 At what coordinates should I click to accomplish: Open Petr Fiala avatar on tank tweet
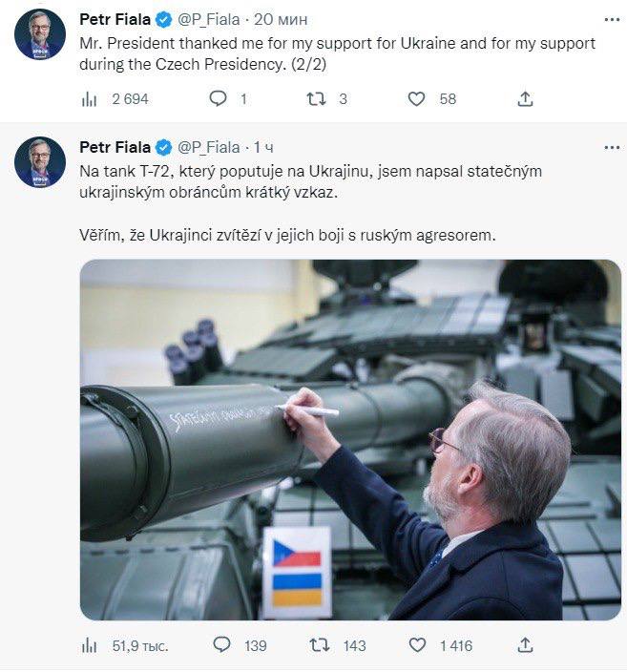40,162
